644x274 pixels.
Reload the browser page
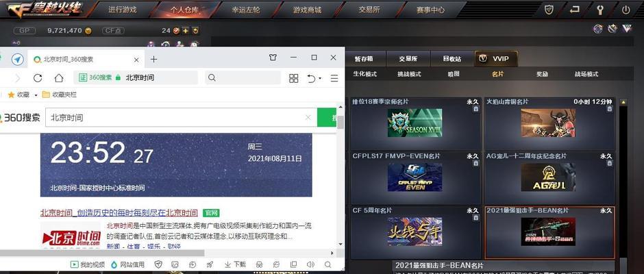point(38,77)
